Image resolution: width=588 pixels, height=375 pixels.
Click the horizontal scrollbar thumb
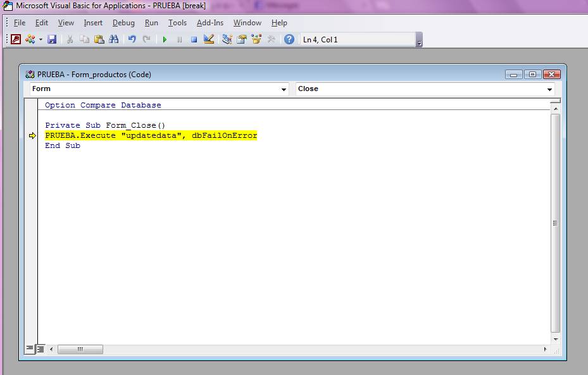tap(80, 349)
